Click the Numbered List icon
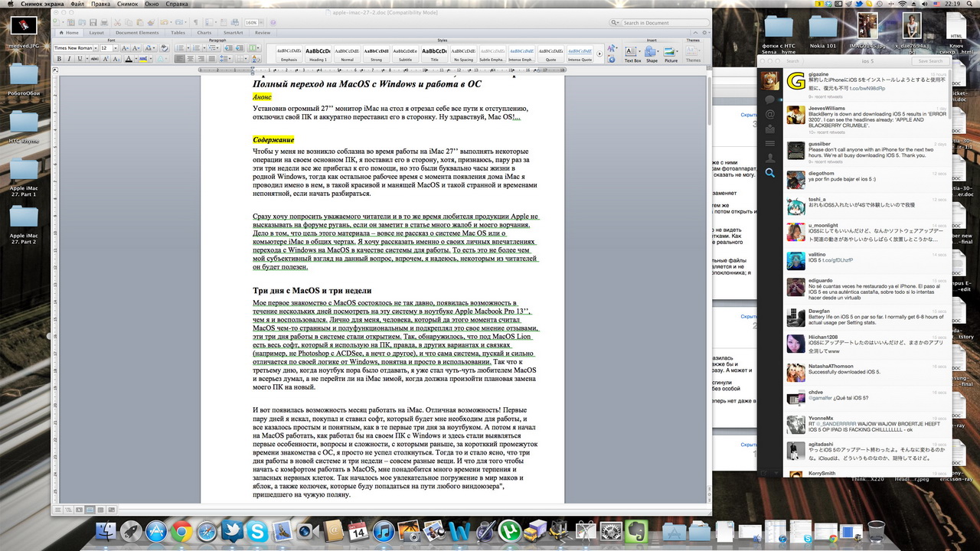This screenshot has height=551, width=980. (x=196, y=48)
